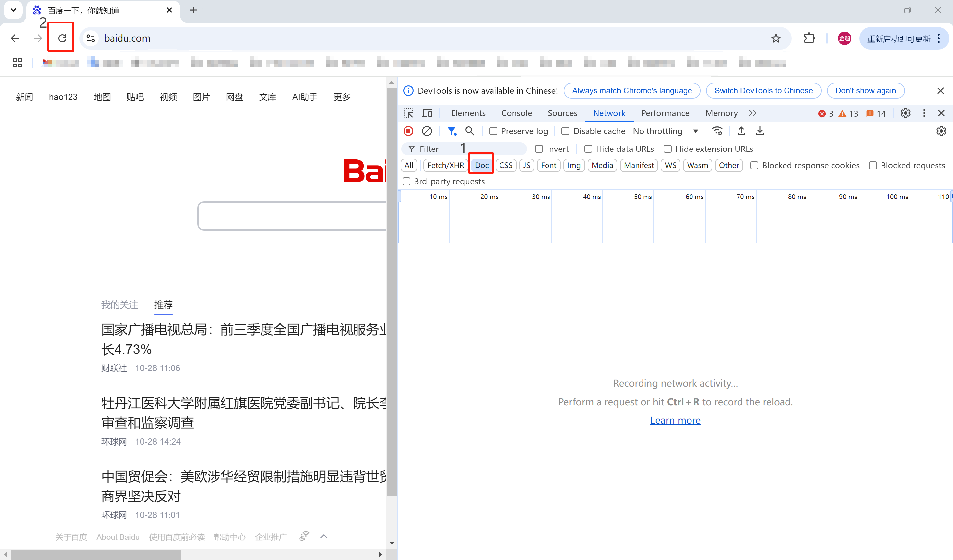The width and height of the screenshot is (953, 560).
Task: Open the Performance tab
Action: pos(665,113)
